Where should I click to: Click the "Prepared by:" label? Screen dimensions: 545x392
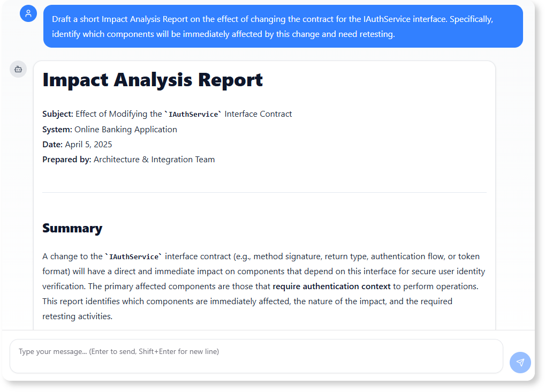pos(65,159)
